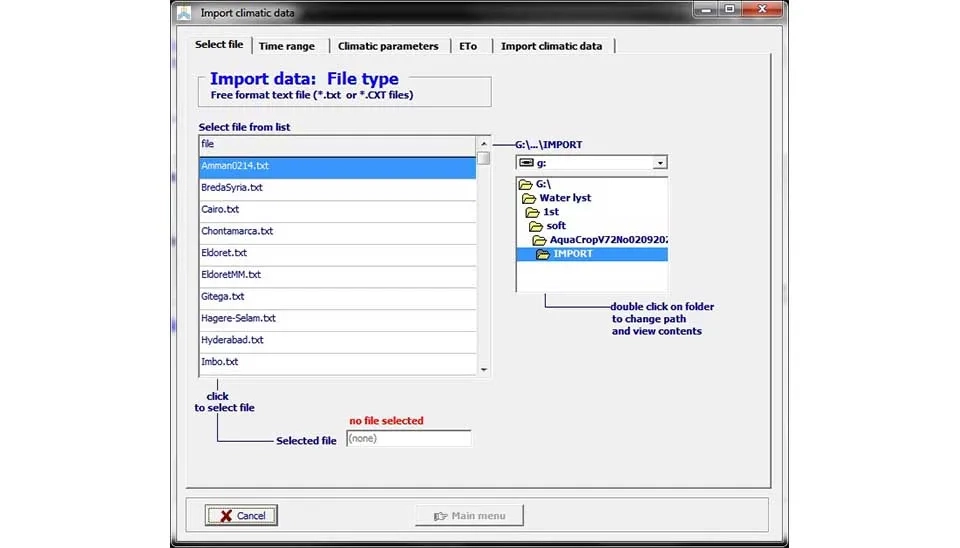
Task: Click the Water lyst folder icon
Action: [x=530, y=198]
